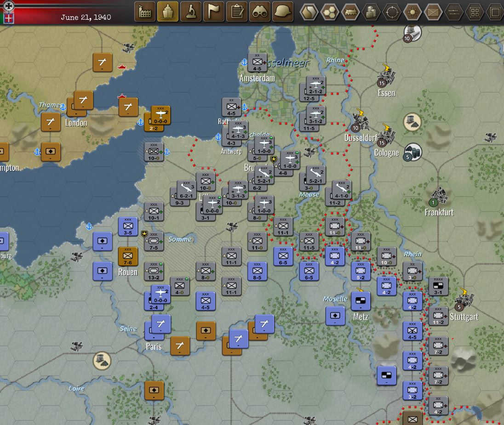Toggle the hex grid overlay
The width and height of the screenshot is (504, 425).
pyautogui.click(x=330, y=12)
